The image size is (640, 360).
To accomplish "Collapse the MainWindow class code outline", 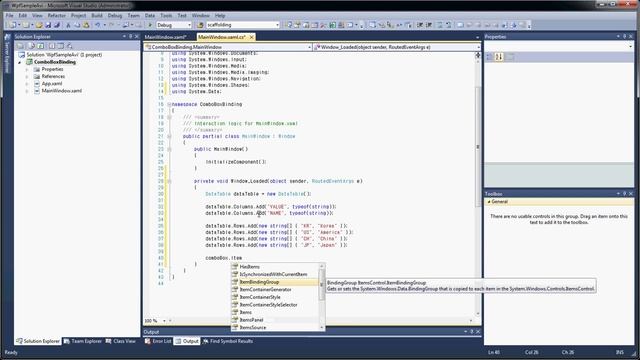I will point(169,136).
